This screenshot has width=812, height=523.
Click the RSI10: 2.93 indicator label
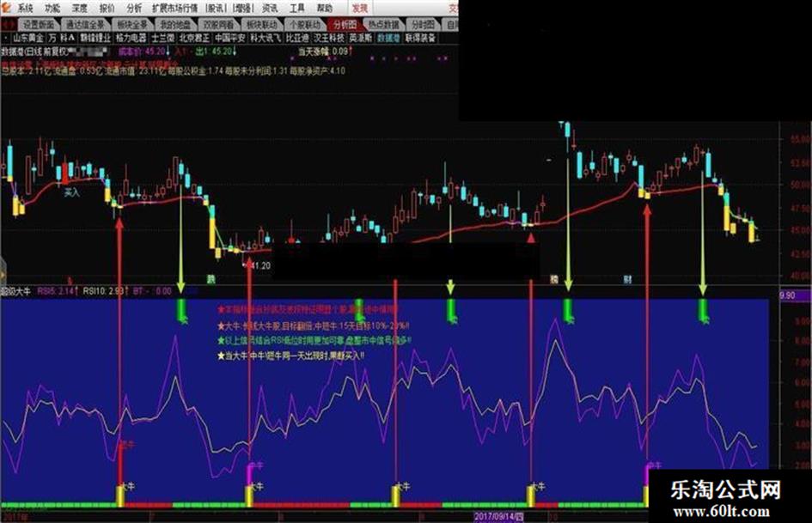coord(104,291)
